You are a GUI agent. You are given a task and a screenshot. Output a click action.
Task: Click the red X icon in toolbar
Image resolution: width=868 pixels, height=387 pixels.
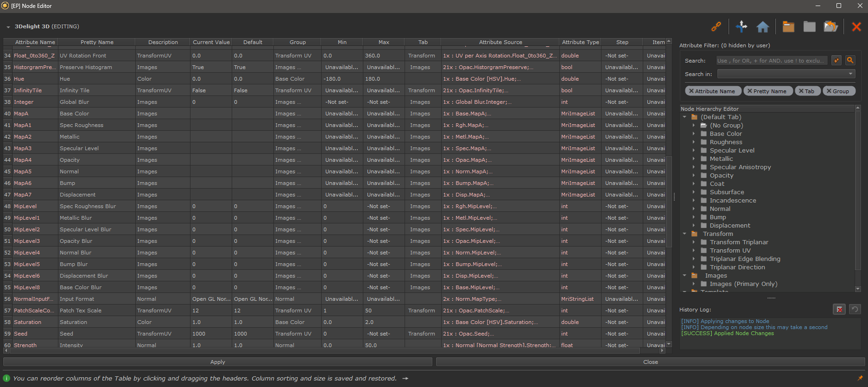tap(856, 27)
